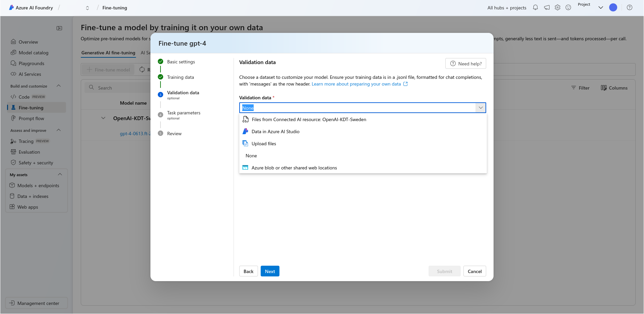Image resolution: width=644 pixels, height=314 pixels.
Task: Click the Need help? button
Action: click(465, 64)
